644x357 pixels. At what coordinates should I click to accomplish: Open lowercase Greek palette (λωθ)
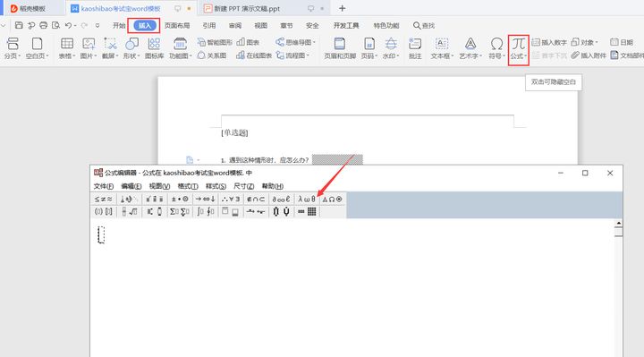(307, 199)
